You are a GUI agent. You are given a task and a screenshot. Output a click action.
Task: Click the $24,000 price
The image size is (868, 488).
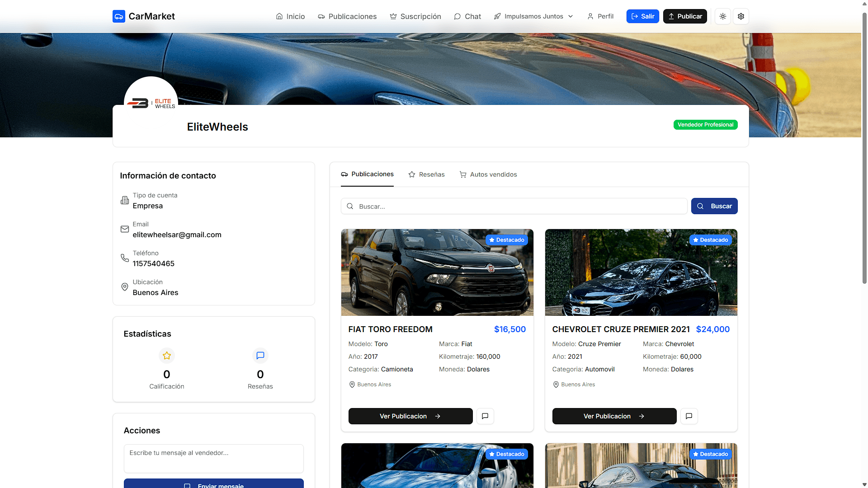pyautogui.click(x=713, y=329)
